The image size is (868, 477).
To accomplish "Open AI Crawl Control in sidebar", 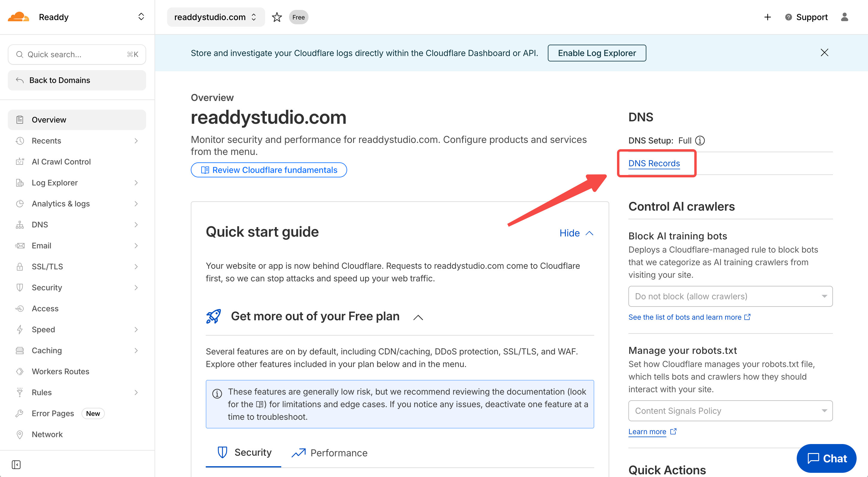I will (61, 162).
